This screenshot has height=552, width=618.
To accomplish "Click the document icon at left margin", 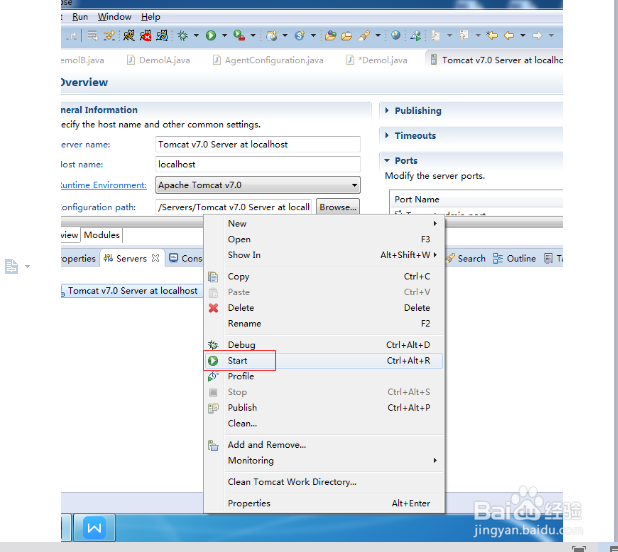I will (11, 266).
